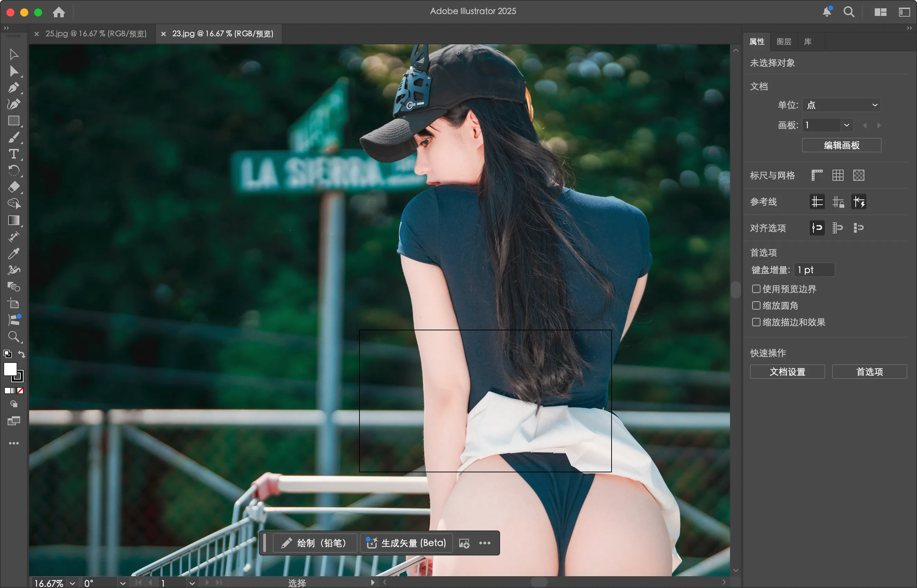Select the Type tool
The image size is (917, 588).
click(14, 154)
